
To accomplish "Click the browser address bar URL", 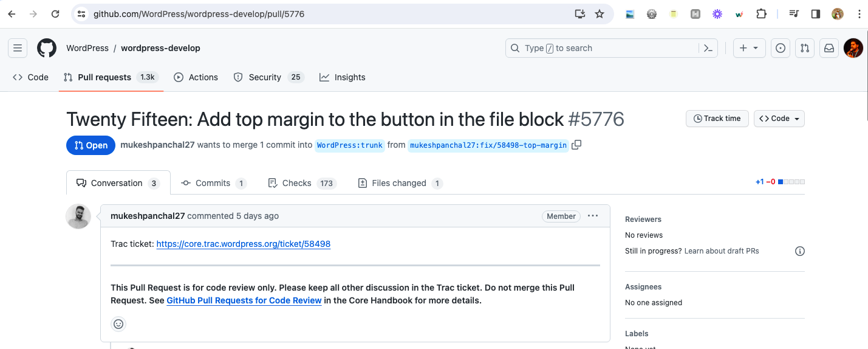I will coord(199,14).
